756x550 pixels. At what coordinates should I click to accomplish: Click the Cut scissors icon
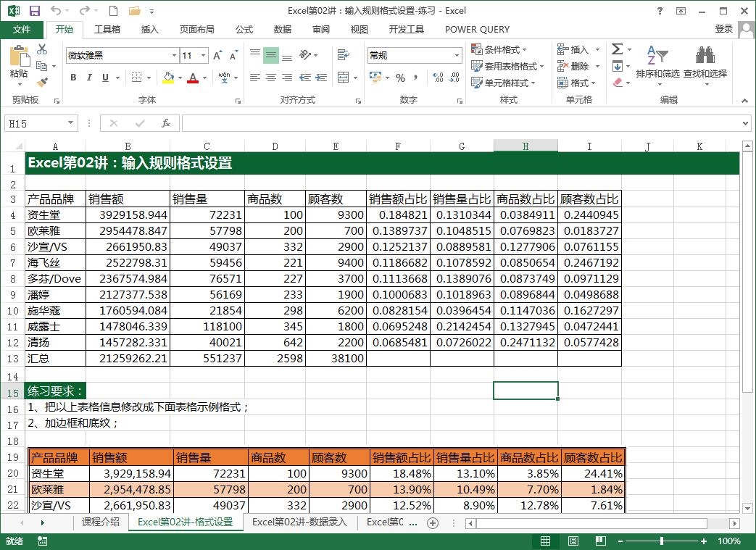pyautogui.click(x=42, y=49)
